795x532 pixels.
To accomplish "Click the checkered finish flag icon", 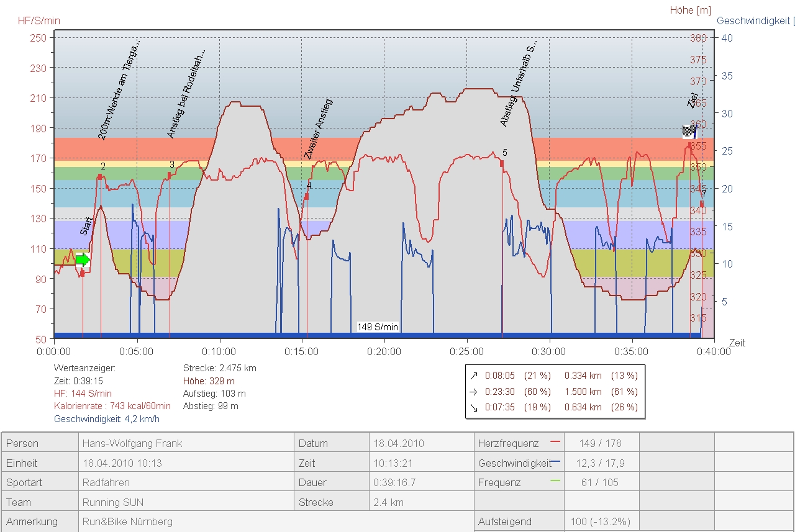I will (689, 131).
